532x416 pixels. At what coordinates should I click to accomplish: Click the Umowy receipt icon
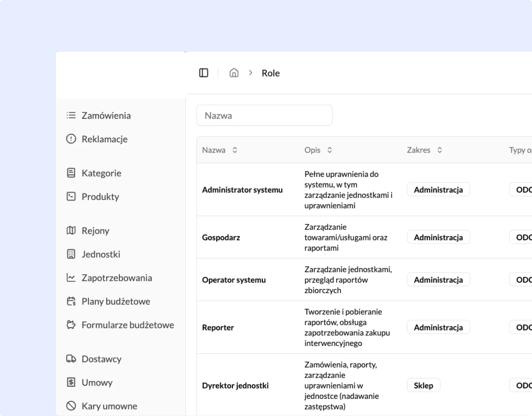71,382
